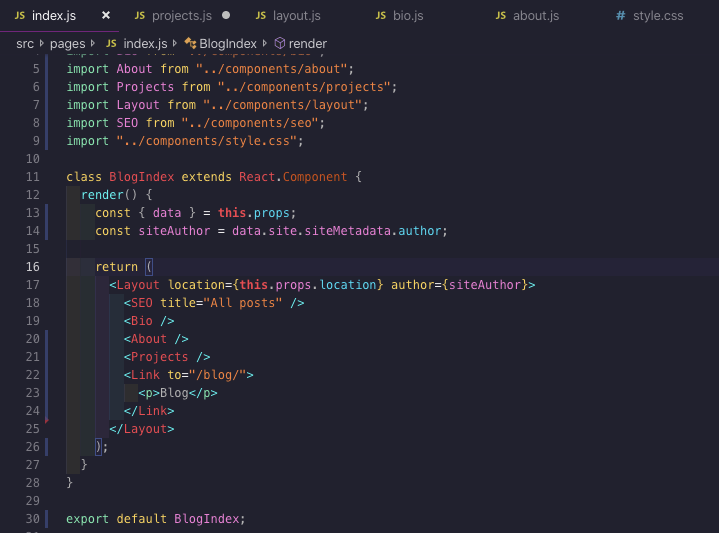
Task: Click the highlighted closing parenthesis on line 26
Action: point(98,446)
